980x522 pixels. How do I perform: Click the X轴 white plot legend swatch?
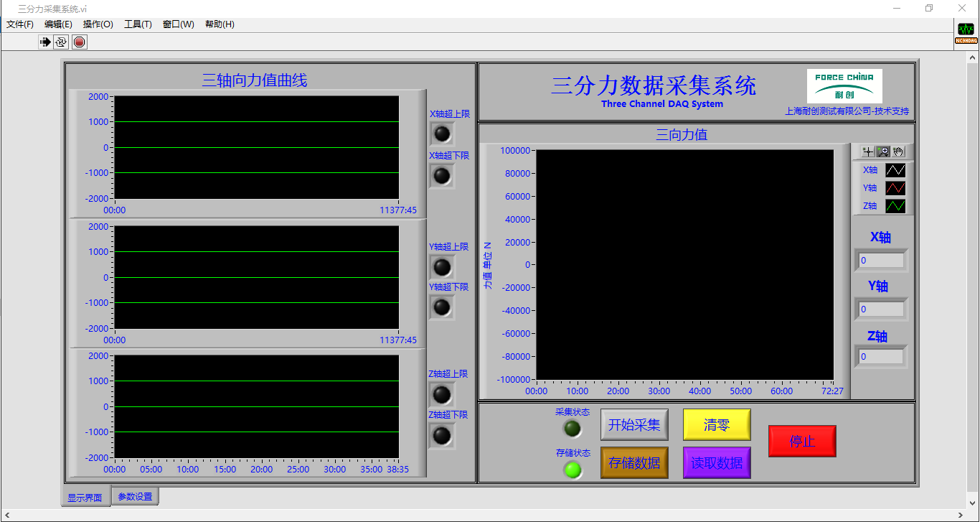(895, 170)
